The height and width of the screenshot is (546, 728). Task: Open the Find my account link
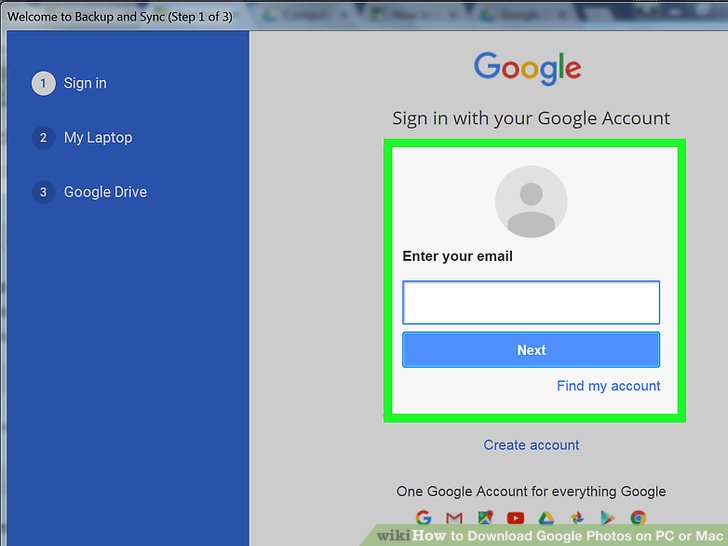(608, 386)
